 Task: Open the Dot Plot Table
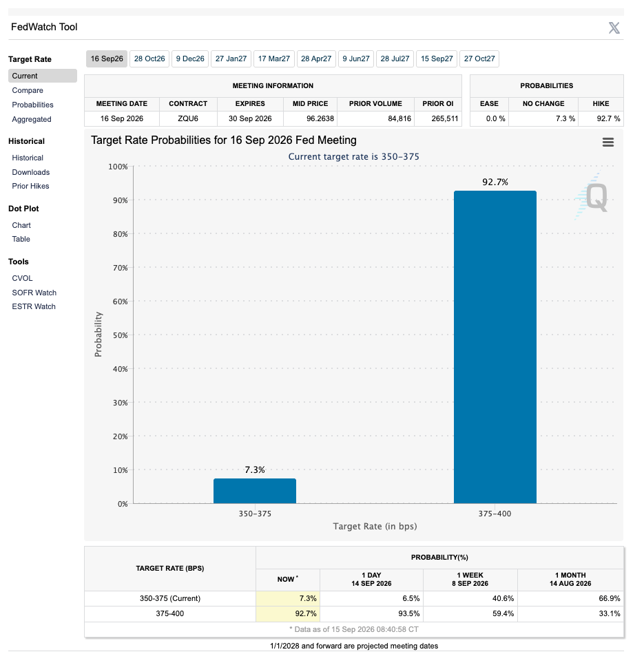21,239
